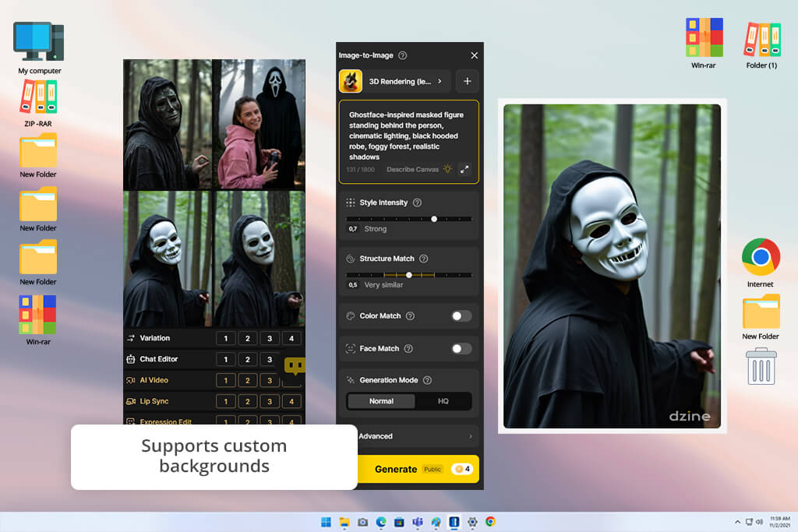Screen dimensions: 798x532
Task: Open the Settings gear on the taskbar
Action: (472, 522)
